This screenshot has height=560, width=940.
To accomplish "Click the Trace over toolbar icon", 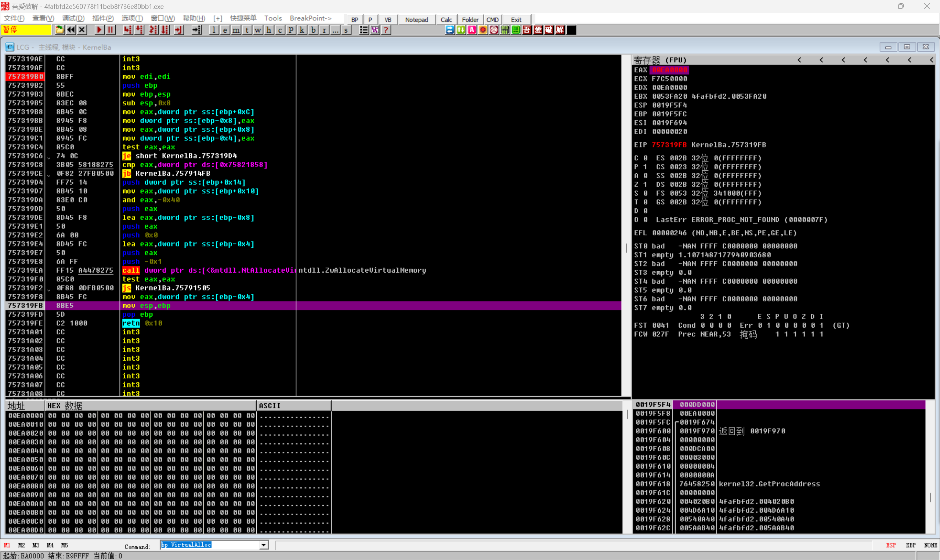I will point(164,30).
